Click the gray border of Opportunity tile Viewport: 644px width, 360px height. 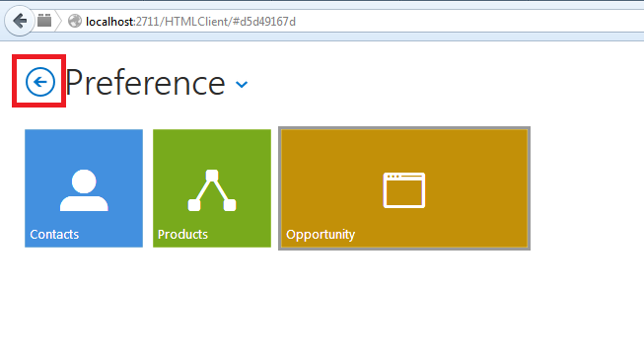pos(404,128)
